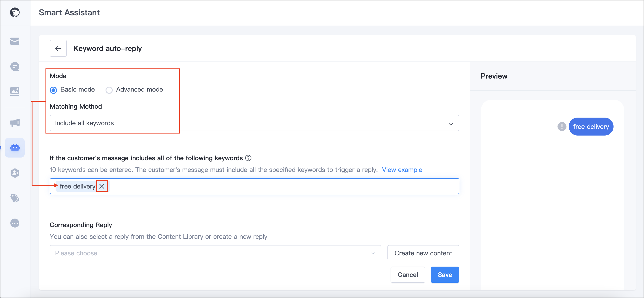This screenshot has height=298, width=644.
Task: Click the Cancel button
Action: (x=408, y=274)
